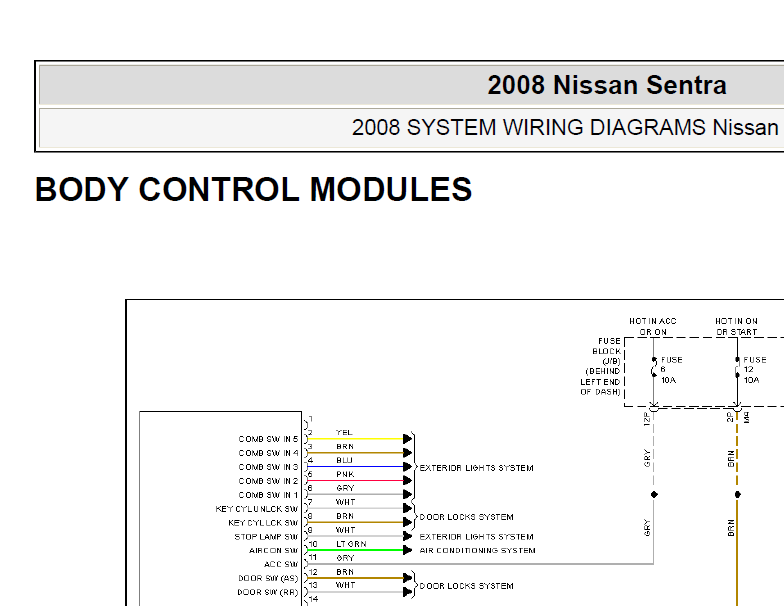784x606 pixels.
Task: Click the "BRN" label on pin 8 wire
Action: click(345, 516)
